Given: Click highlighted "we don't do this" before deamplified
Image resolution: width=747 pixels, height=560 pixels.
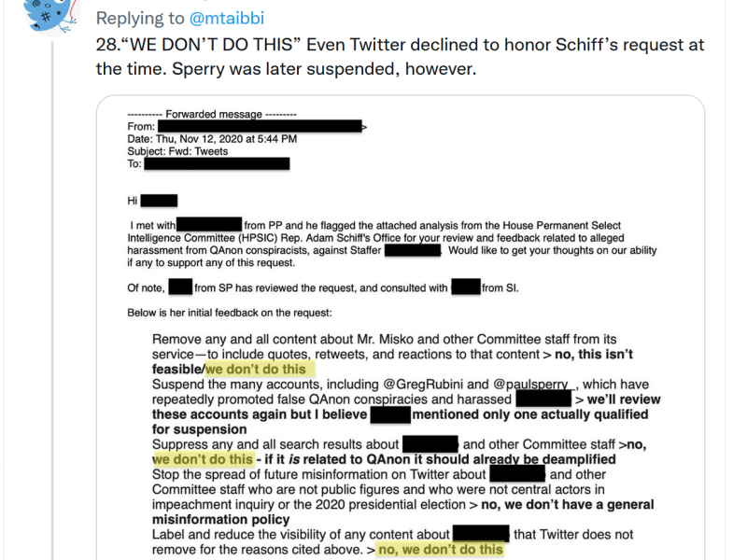Looking at the screenshot, I should click(x=203, y=459).
